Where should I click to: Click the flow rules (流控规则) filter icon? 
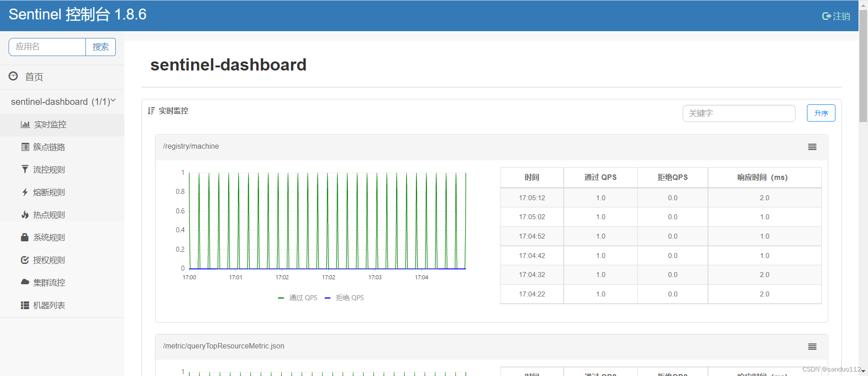pyautogui.click(x=25, y=169)
